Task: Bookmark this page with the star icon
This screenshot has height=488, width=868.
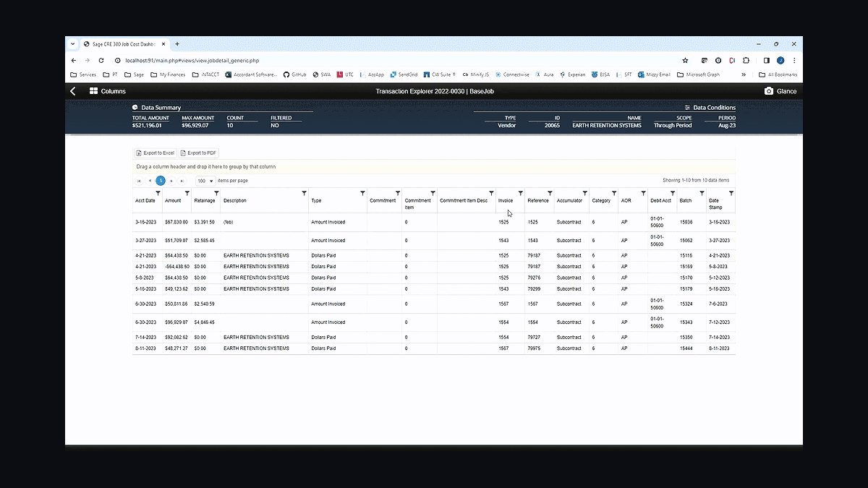Action: coord(685,61)
